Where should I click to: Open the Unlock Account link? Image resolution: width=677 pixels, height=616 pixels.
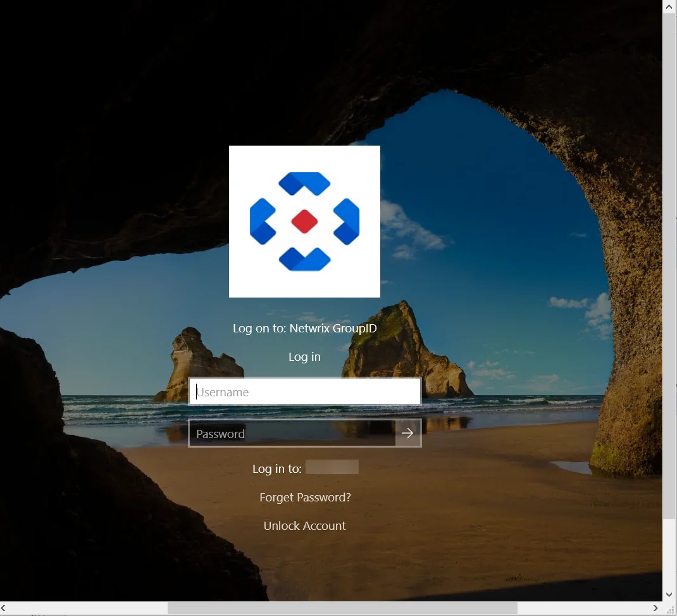point(305,525)
